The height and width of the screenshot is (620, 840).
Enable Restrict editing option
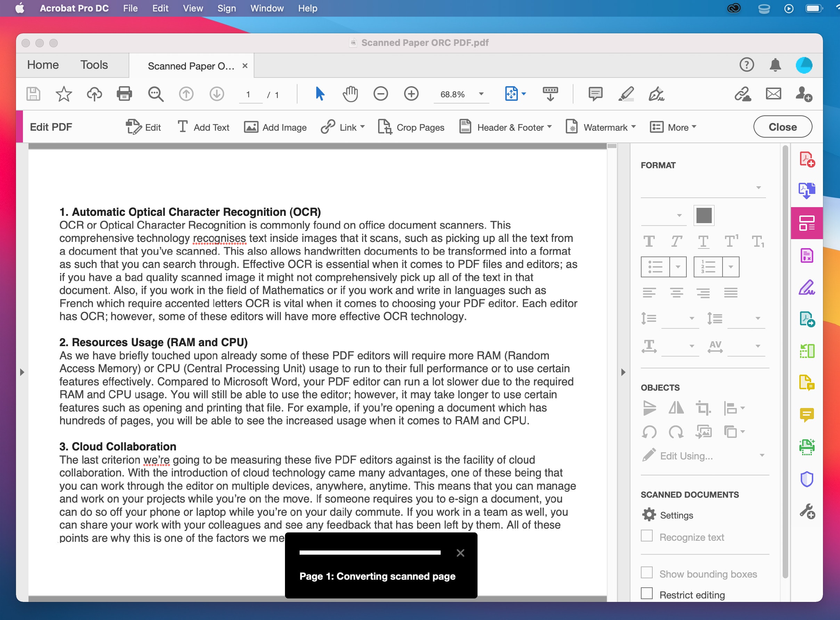point(647,593)
